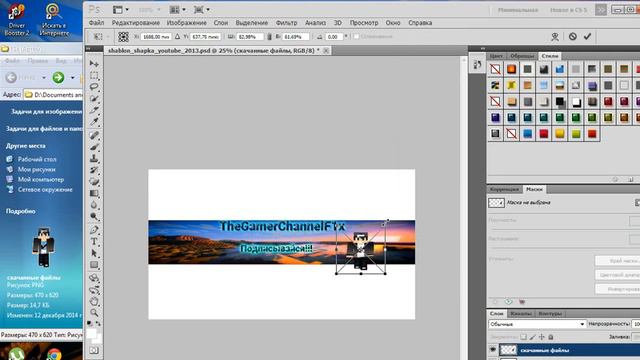The image size is (640, 360).
Task: Click the reference point location grid
Action: click(x=123, y=37)
